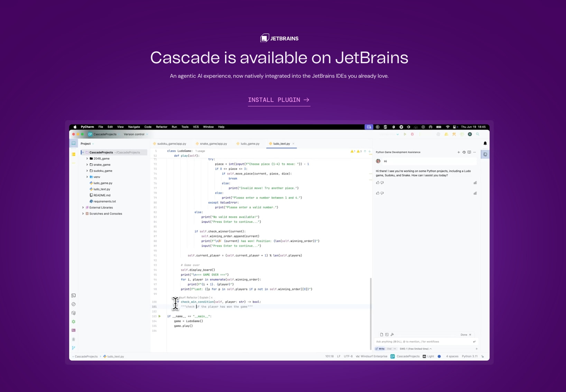Viewport: 566px width, 392px height.
Task: Click the terminal icon above Cascade input
Action: (387, 335)
